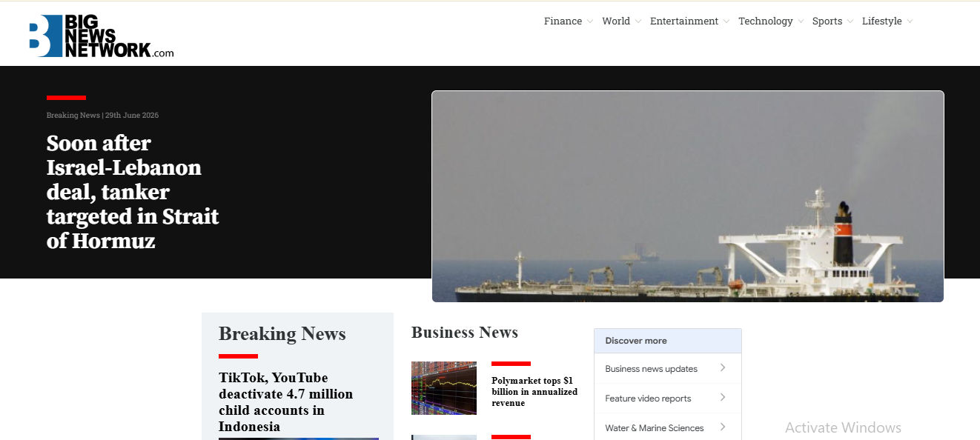Select the Breaking News section heading
The width and height of the screenshot is (980, 440).
pyautogui.click(x=282, y=334)
